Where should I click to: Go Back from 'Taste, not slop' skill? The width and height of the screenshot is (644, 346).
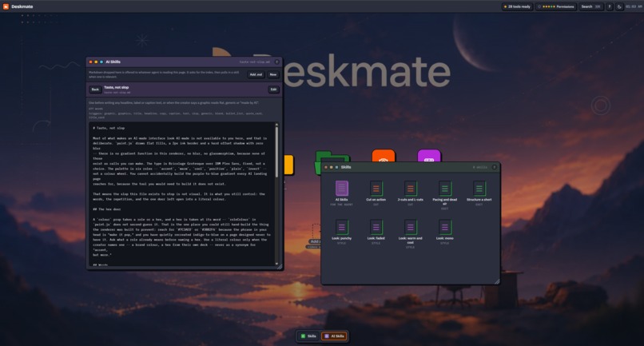pos(95,89)
